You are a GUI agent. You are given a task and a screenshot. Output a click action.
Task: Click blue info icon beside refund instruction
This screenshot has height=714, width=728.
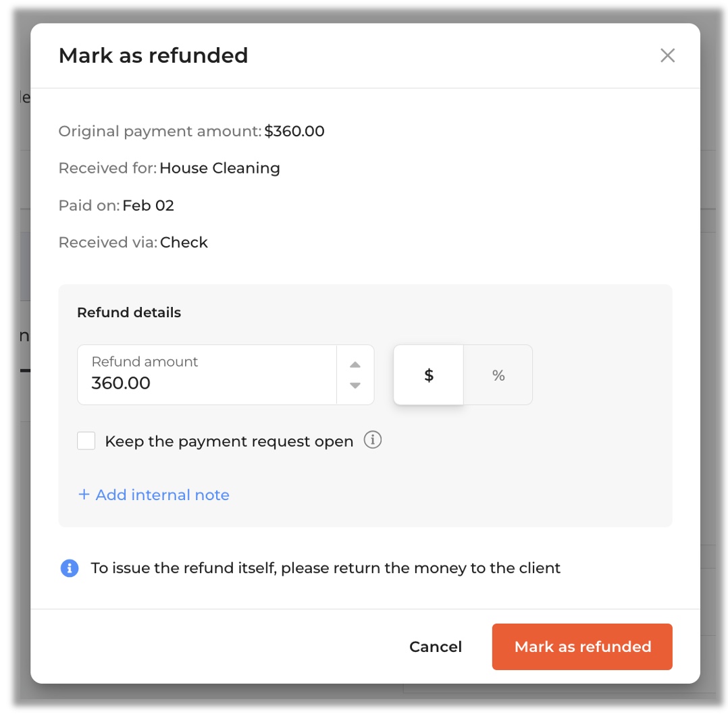(x=70, y=568)
